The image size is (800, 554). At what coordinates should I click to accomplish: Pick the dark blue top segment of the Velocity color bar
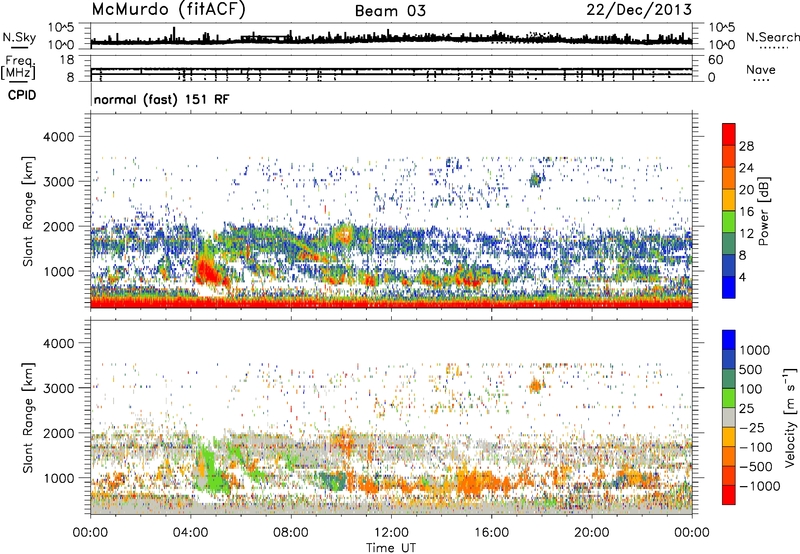pyautogui.click(x=729, y=340)
